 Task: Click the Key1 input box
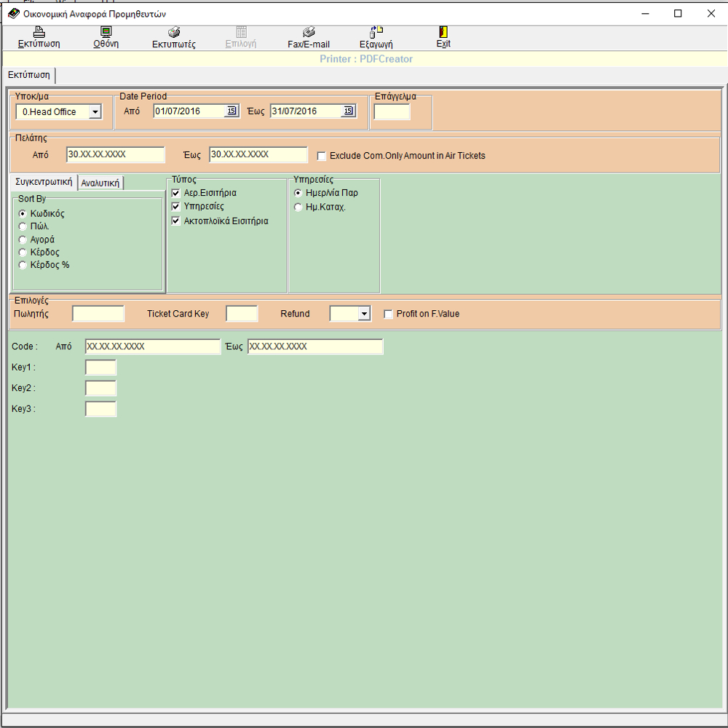100,368
